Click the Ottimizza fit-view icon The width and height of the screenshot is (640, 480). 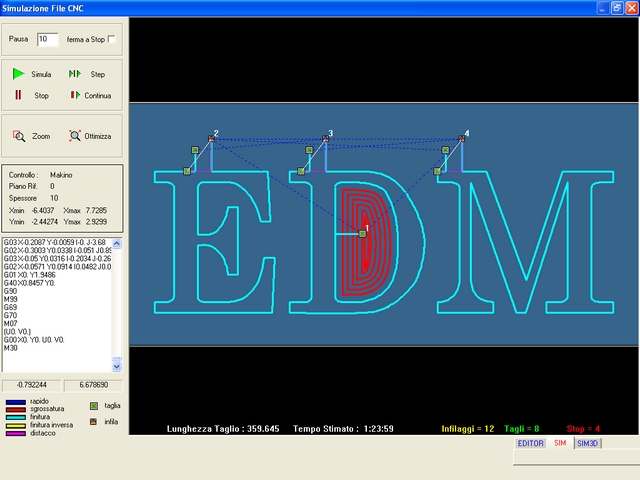click(75, 136)
